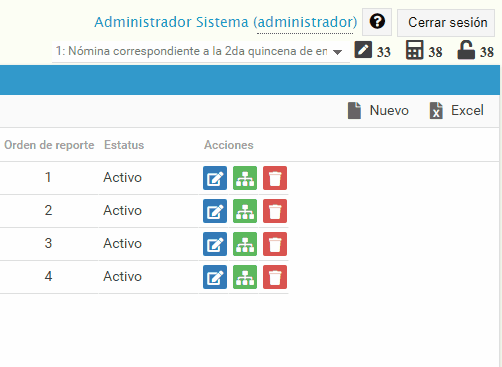
Task: Edit the row with report order 4
Action: (215, 277)
